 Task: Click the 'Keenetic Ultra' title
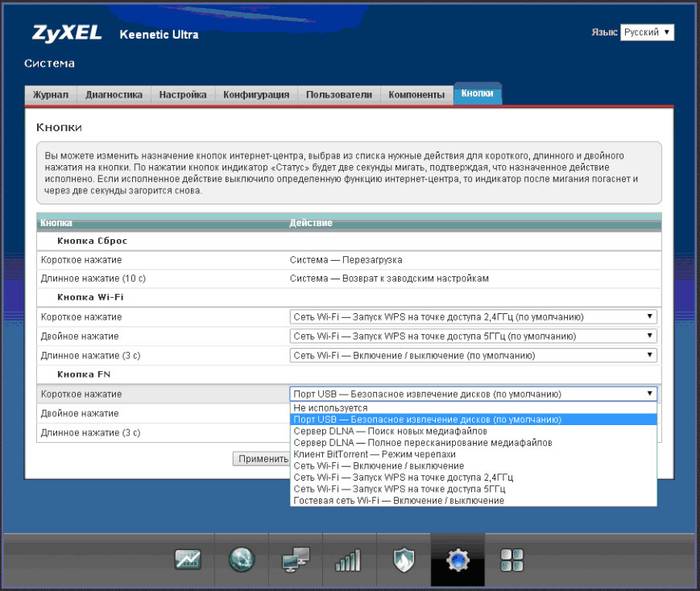tap(159, 34)
